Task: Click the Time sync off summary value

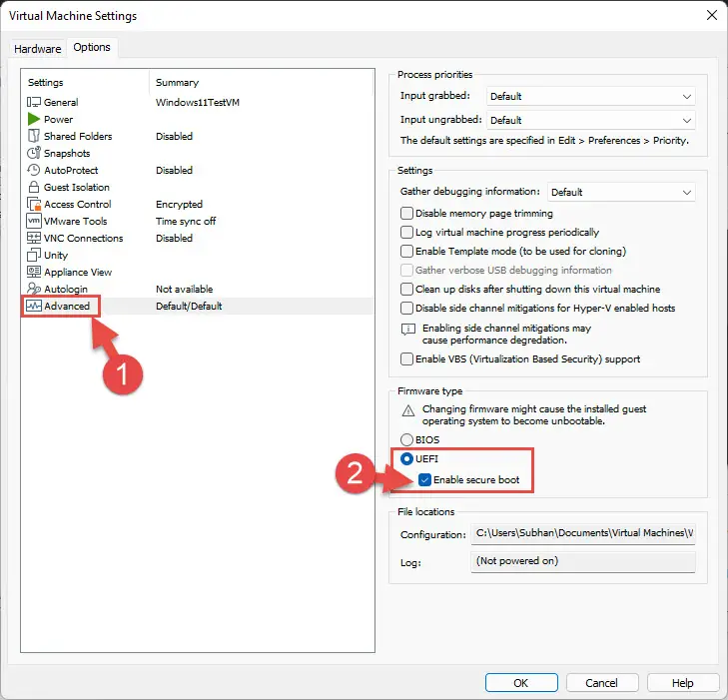Action: tap(186, 221)
